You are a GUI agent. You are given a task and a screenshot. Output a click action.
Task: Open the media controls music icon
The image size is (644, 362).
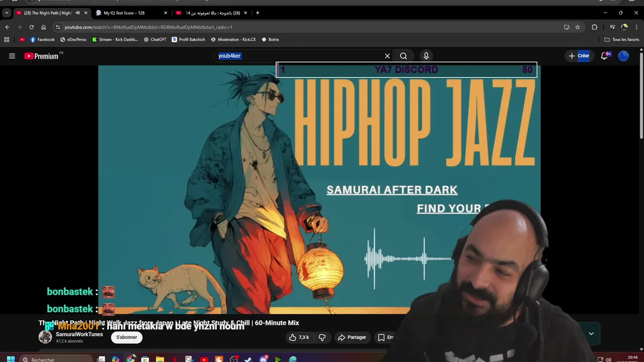612,27
